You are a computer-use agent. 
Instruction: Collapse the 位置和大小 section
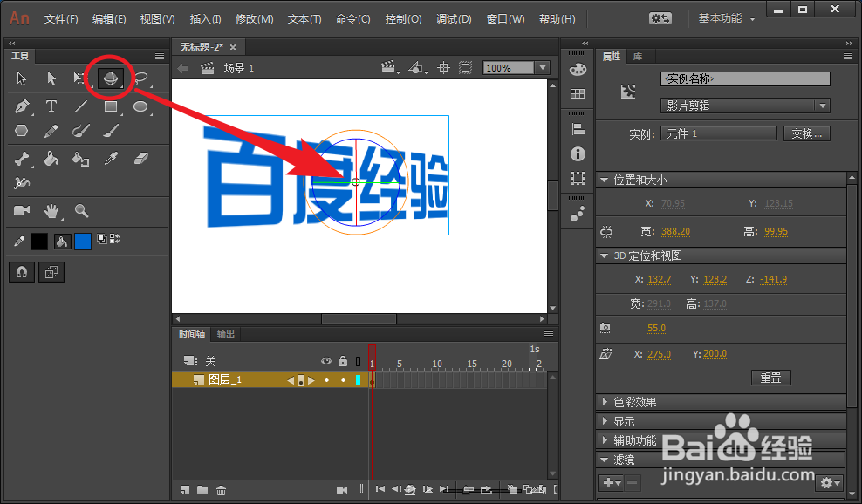tap(604, 180)
